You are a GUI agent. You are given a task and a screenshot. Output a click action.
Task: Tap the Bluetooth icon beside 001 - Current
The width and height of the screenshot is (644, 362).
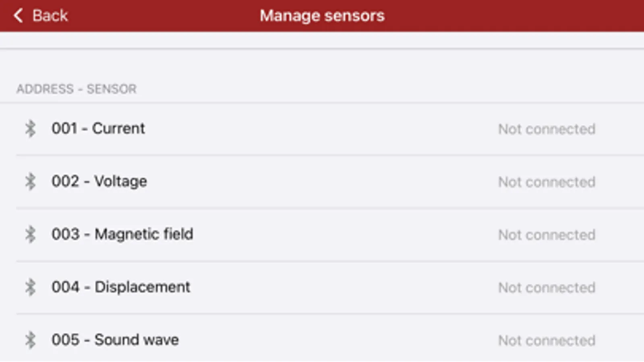click(30, 129)
